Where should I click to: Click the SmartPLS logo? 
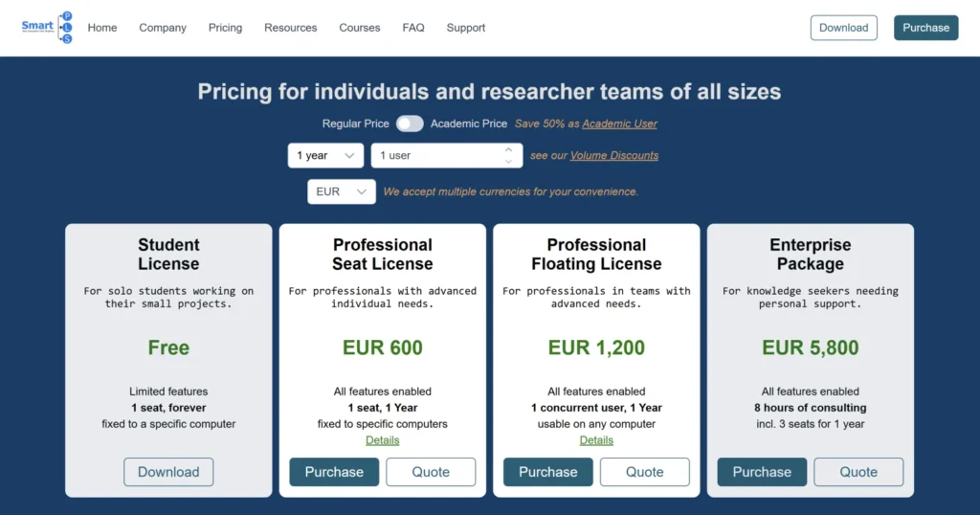coord(47,28)
